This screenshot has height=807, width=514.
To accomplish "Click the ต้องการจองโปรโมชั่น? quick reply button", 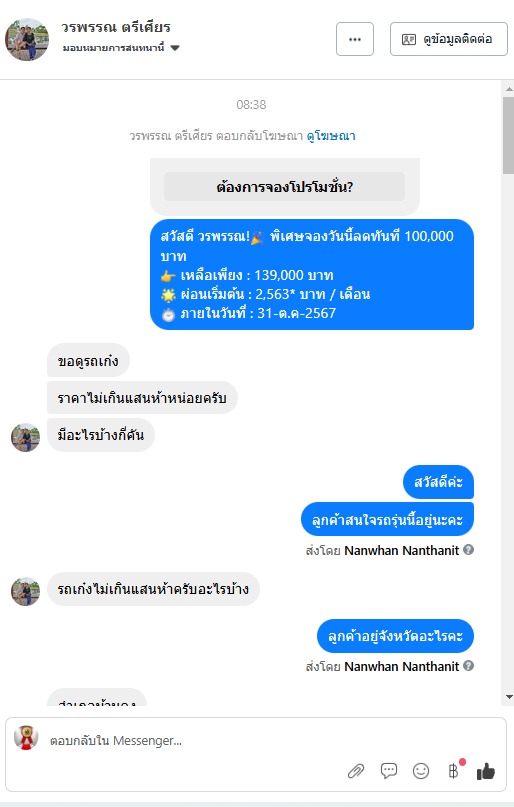I will [x=285, y=186].
